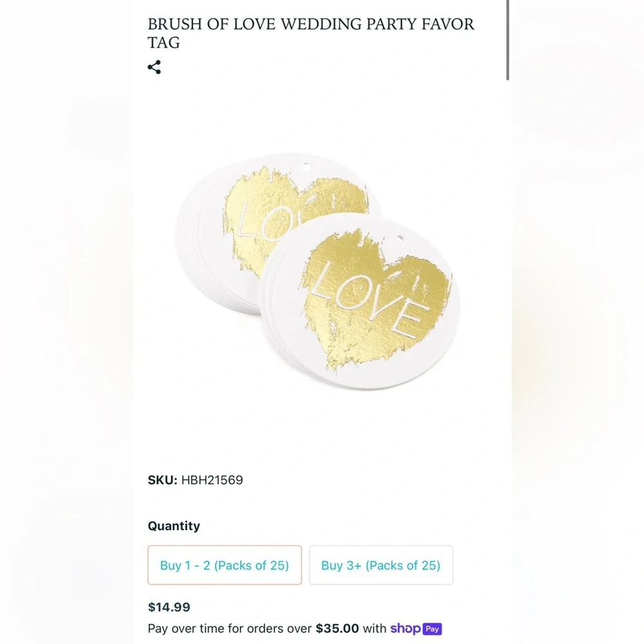Click the vertical scrollbar thumb
This screenshot has width=644, height=644.
point(508,40)
